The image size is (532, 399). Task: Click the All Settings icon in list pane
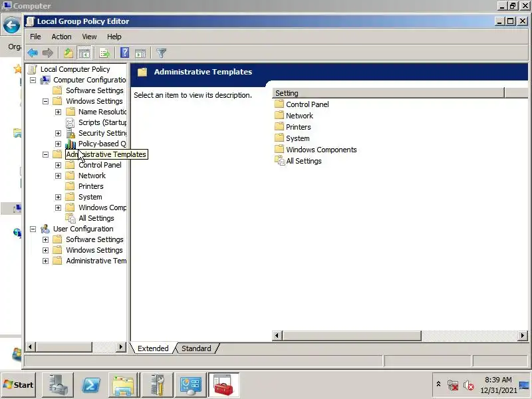click(x=279, y=160)
